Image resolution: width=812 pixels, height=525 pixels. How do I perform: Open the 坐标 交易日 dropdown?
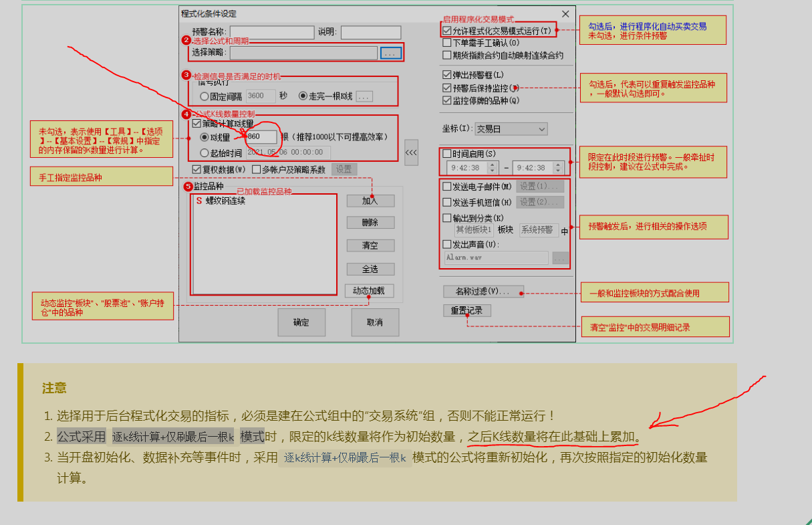click(x=511, y=128)
